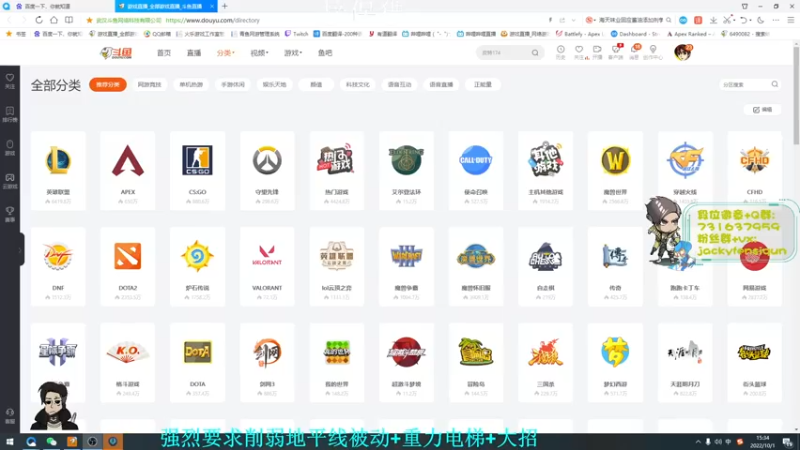Select the 正能量 filter tab
This screenshot has width=800, height=450.
point(483,85)
